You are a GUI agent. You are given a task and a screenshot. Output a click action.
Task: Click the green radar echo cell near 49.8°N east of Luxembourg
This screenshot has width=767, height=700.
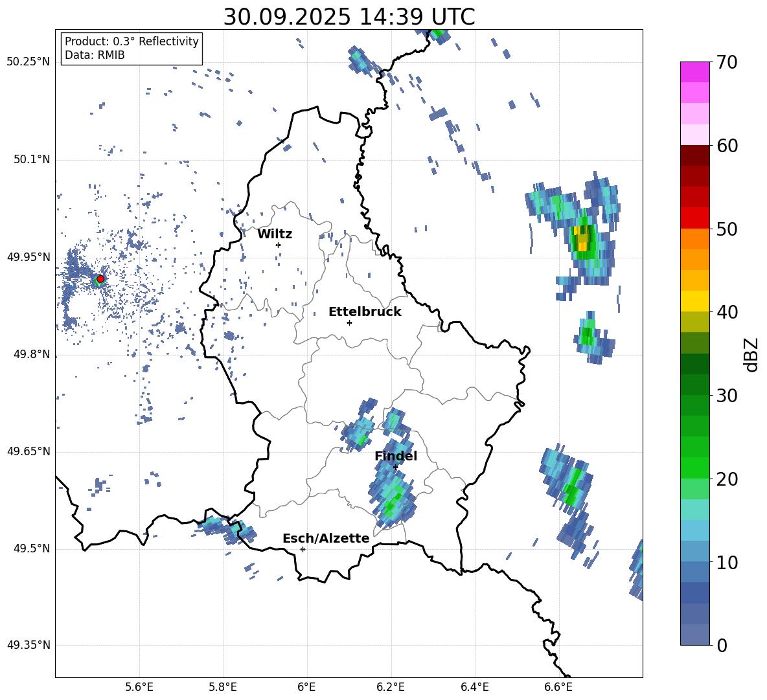point(587,336)
